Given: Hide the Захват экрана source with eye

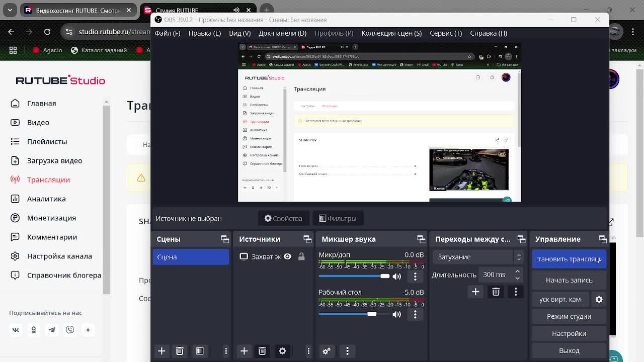Looking at the screenshot, I should click(287, 257).
